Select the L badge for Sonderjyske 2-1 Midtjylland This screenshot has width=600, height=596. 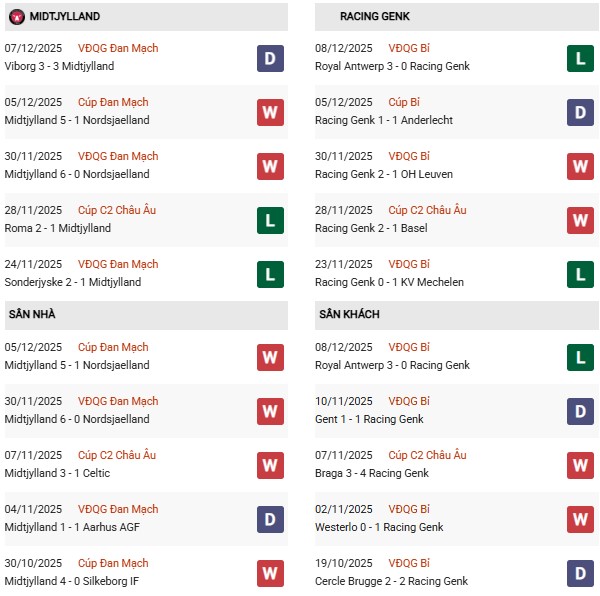(x=270, y=274)
